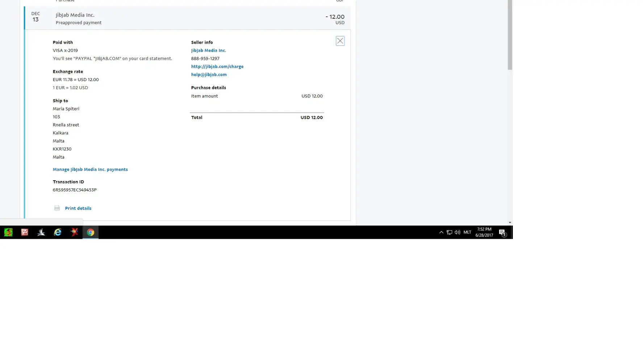Open Manage JibJab Media Inc. payments
The height and width of the screenshot is (362, 644).
tap(90, 169)
